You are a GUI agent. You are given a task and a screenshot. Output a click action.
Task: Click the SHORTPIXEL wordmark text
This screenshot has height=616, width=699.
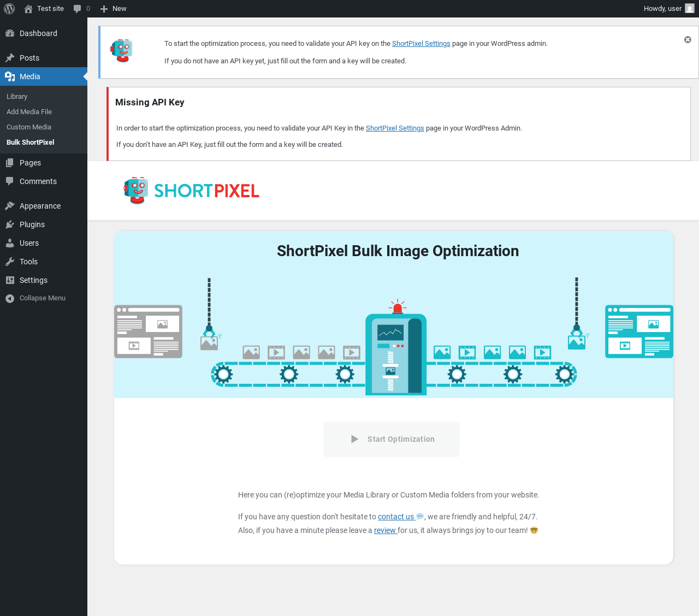(x=206, y=191)
